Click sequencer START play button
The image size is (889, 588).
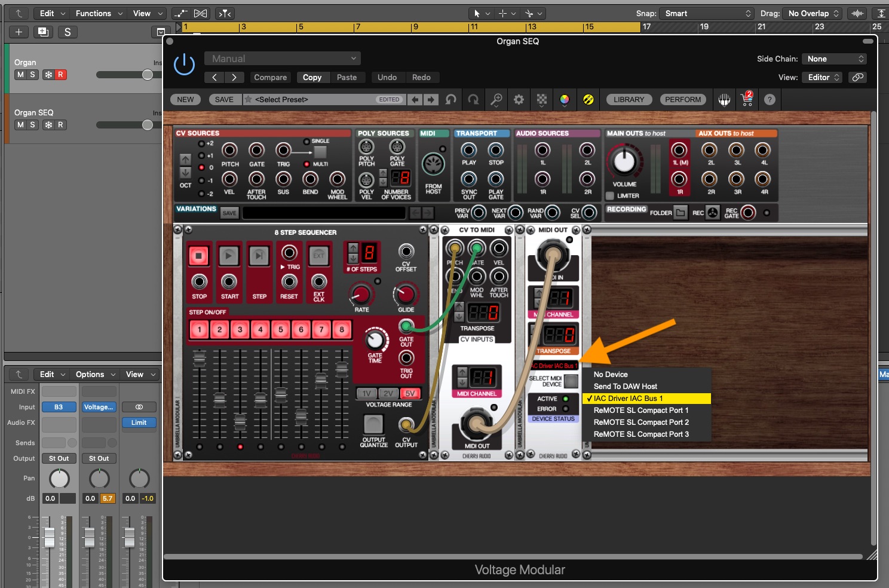pos(229,256)
